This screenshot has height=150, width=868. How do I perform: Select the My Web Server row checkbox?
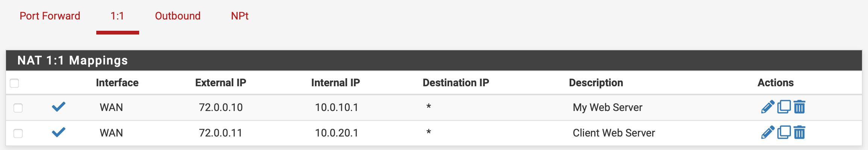[x=18, y=108]
